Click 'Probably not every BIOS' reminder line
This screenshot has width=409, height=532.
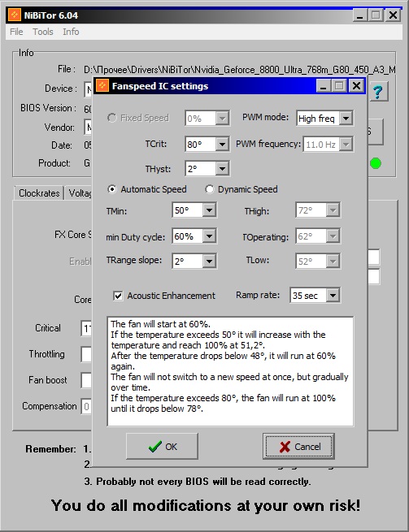(x=198, y=482)
